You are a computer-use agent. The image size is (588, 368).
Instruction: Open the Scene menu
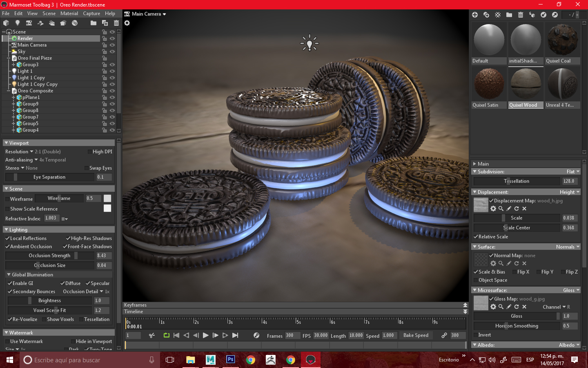pyautogui.click(x=49, y=13)
